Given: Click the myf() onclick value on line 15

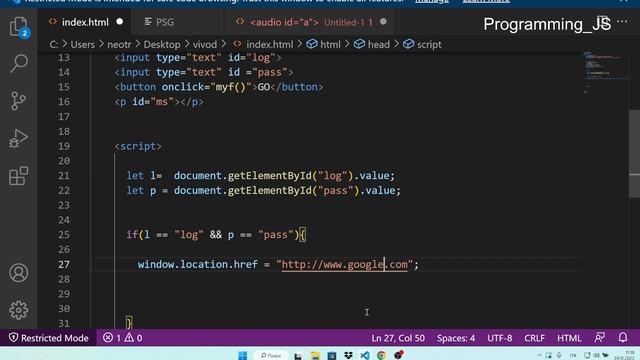Looking at the screenshot, I should tap(231, 87).
